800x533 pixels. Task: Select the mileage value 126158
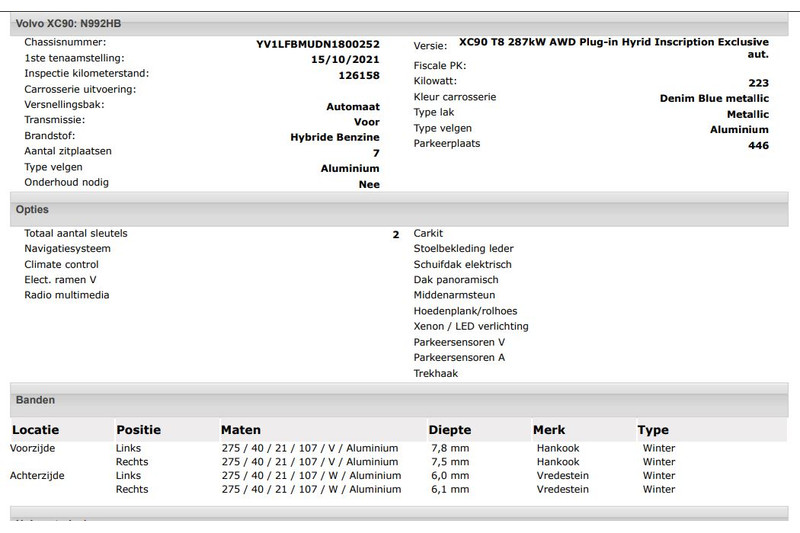click(x=360, y=74)
